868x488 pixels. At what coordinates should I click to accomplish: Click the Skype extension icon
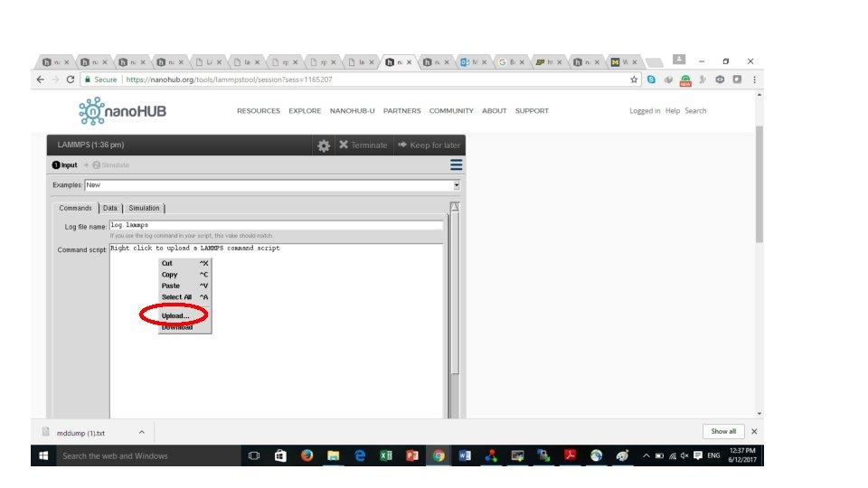click(x=651, y=80)
